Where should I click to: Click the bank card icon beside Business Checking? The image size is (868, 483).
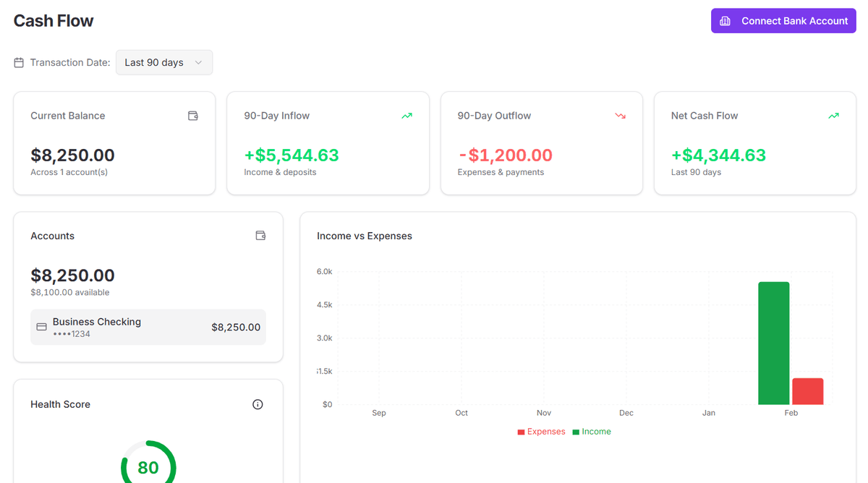pyautogui.click(x=42, y=327)
